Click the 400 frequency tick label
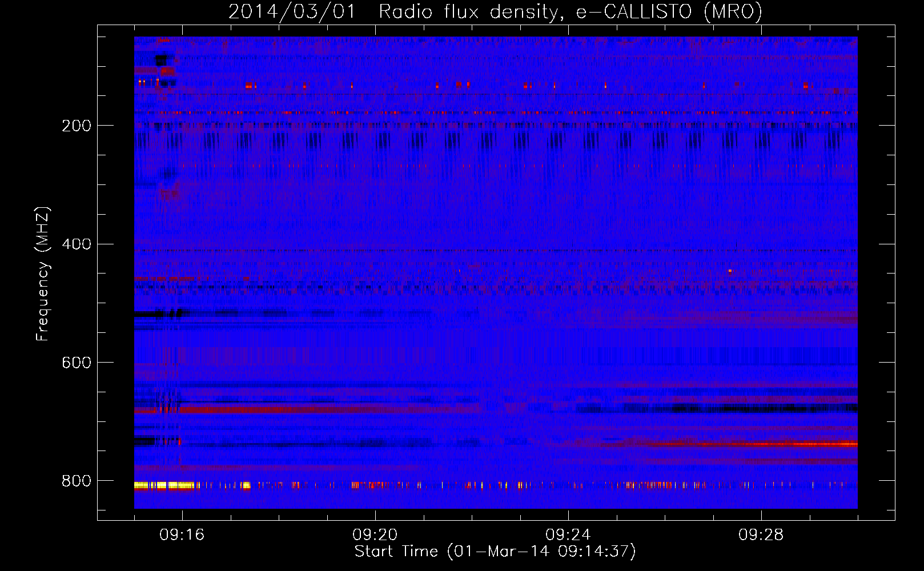924x571 pixels. pyautogui.click(x=77, y=244)
